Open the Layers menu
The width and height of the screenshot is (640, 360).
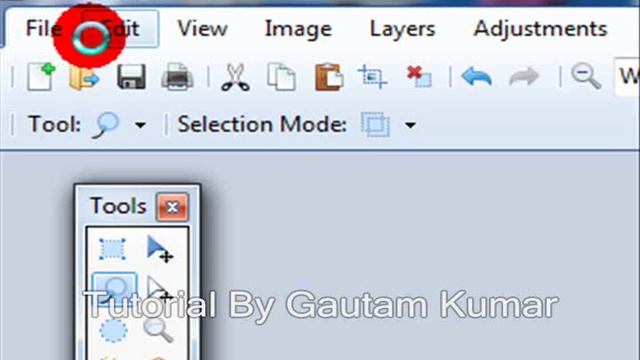pos(402,29)
